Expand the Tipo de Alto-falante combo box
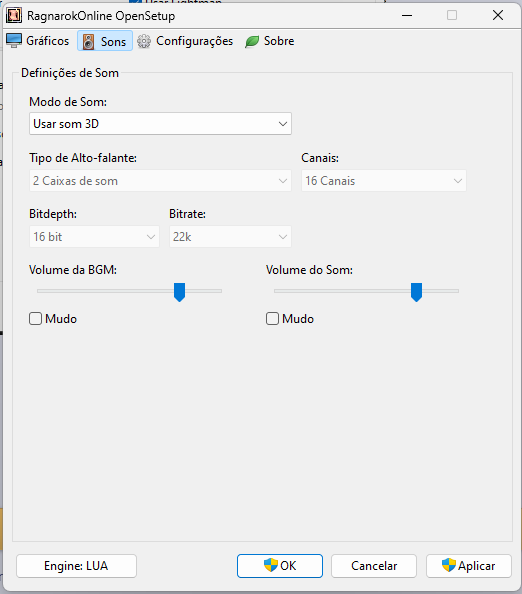This screenshot has width=522, height=594. click(160, 181)
